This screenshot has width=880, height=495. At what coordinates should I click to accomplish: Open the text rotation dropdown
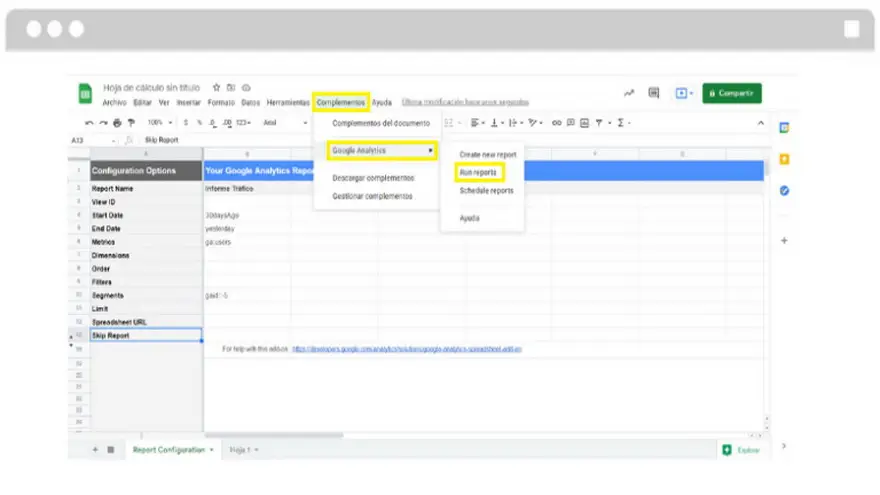click(535, 122)
